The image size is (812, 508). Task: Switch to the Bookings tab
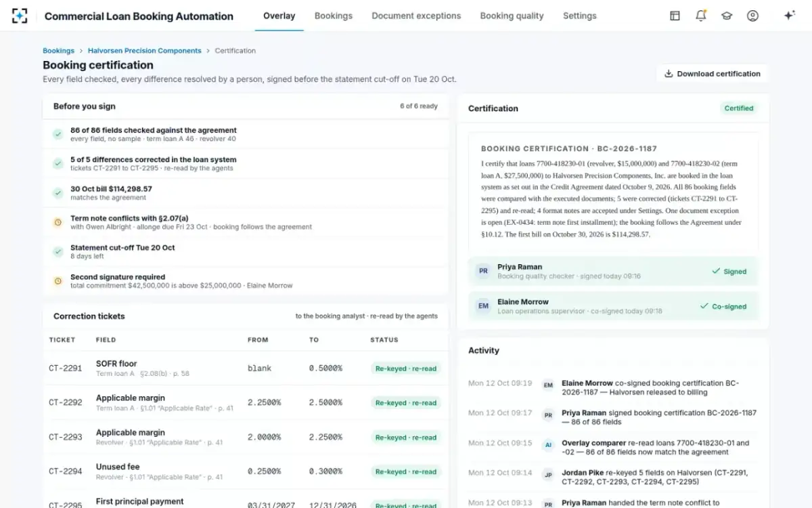(x=334, y=16)
